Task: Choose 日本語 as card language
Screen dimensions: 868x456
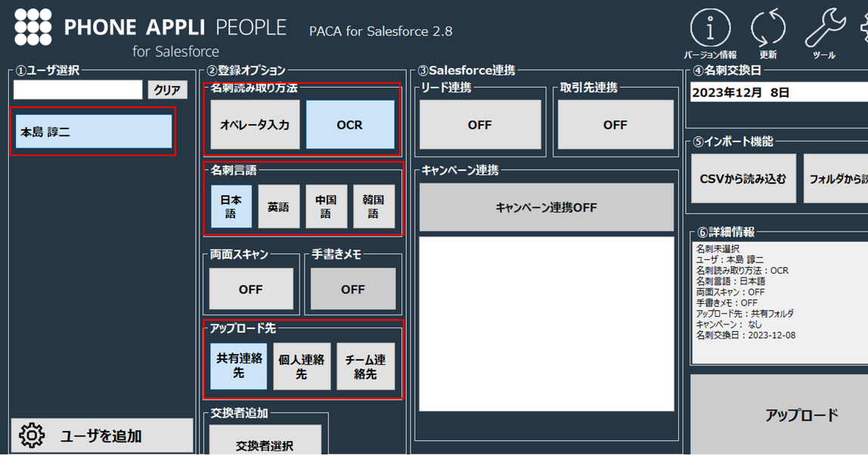Action: [231, 206]
